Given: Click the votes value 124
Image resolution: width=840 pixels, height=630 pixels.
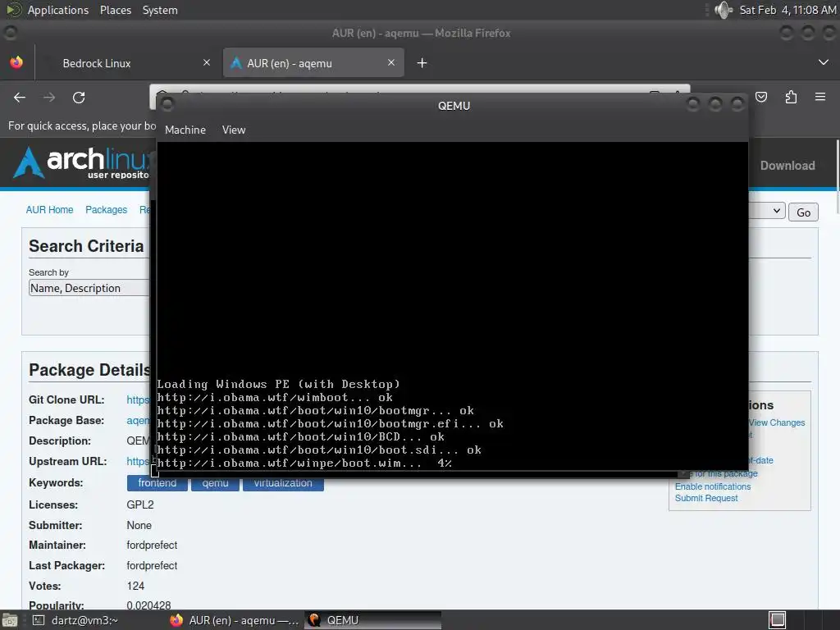Looking at the screenshot, I should click(135, 586).
